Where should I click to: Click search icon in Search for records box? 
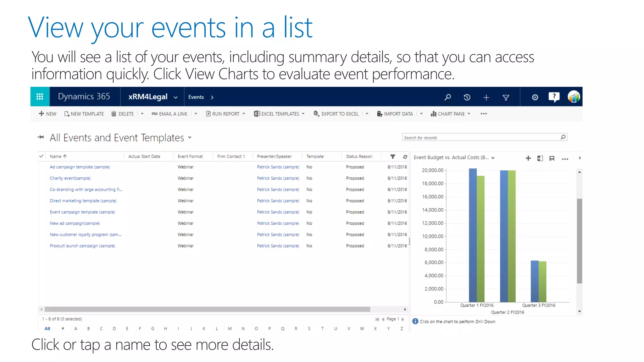tap(563, 137)
